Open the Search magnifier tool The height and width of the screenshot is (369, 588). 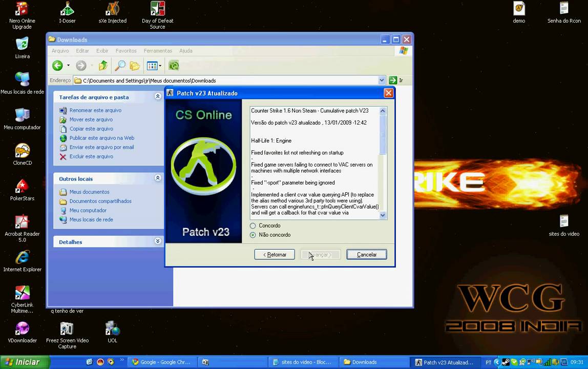(120, 66)
